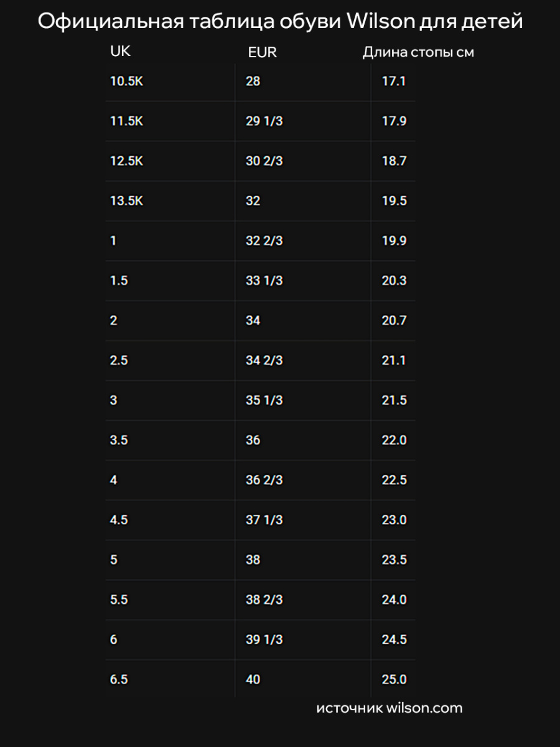
Task: Click the EUR 32 2/3 cell
Action: coord(264,240)
